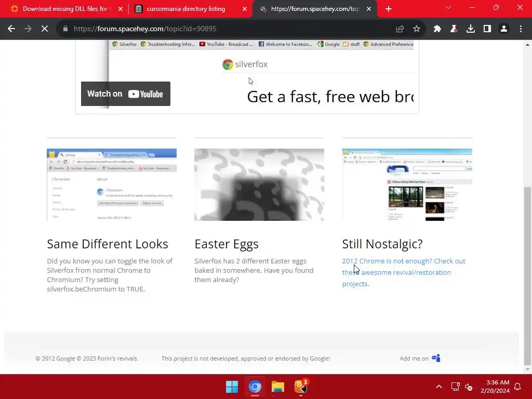
Task: Close the forum.spacehey.com tab
Action: tap(369, 9)
